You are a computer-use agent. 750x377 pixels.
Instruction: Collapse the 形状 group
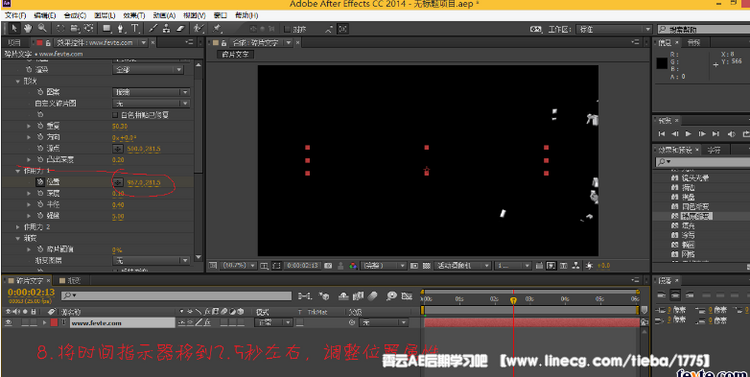click(18, 81)
